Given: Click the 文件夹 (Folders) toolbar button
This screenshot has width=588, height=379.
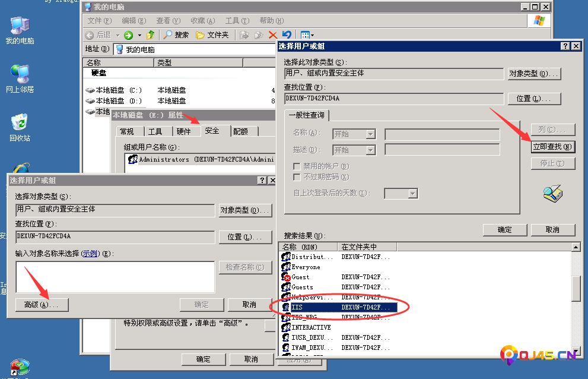Looking at the screenshot, I should [x=212, y=35].
